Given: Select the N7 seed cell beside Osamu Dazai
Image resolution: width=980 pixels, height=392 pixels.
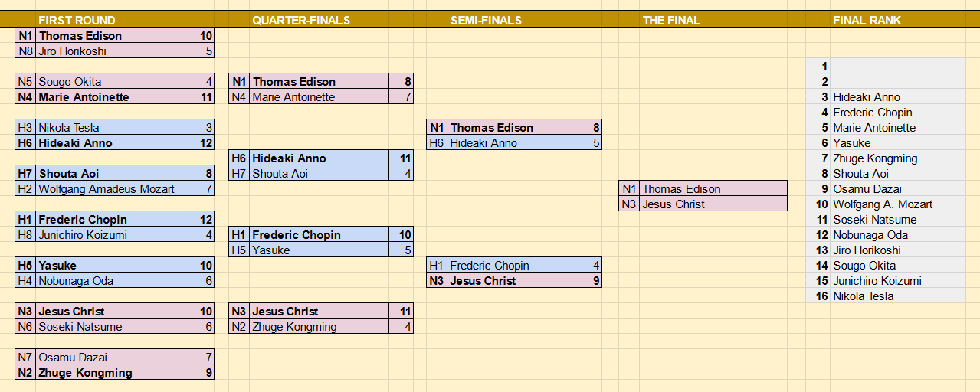Looking at the screenshot, I should (x=25, y=358).
